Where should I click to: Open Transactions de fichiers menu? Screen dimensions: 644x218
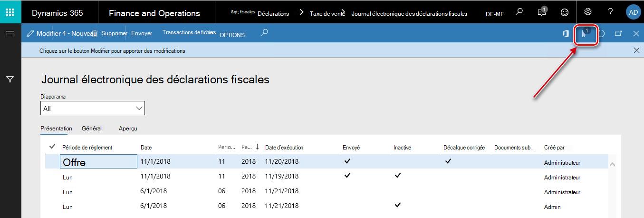click(x=189, y=32)
